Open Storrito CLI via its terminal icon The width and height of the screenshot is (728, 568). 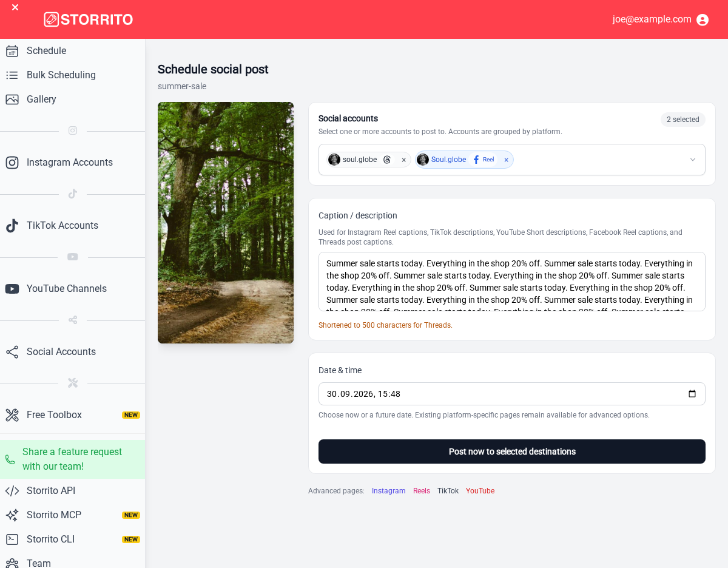click(12, 539)
